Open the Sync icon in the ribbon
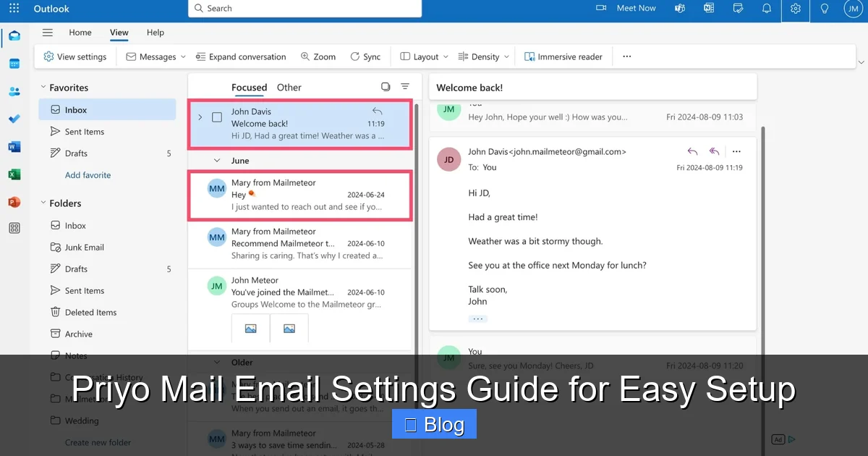Image resolution: width=868 pixels, height=456 pixels. point(365,56)
